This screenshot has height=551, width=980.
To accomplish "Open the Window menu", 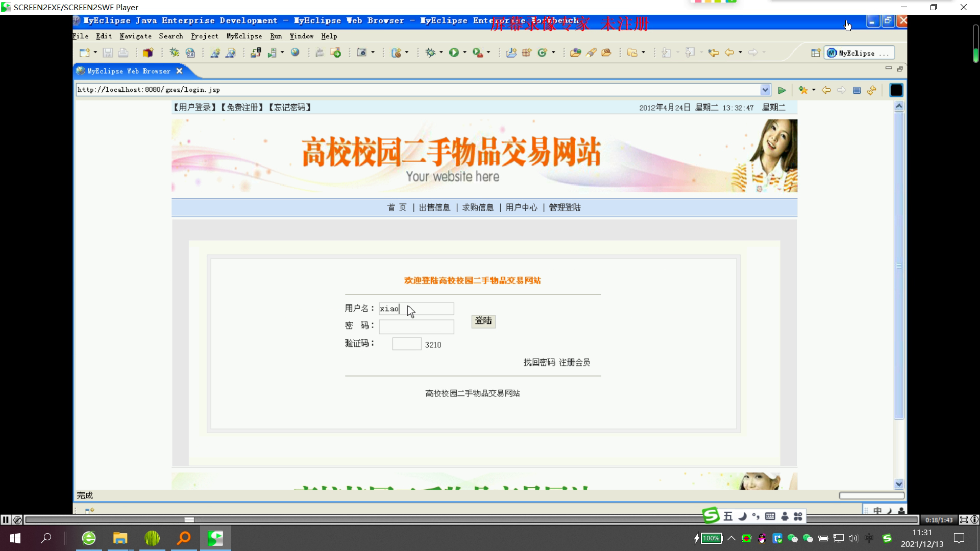I will pyautogui.click(x=301, y=36).
